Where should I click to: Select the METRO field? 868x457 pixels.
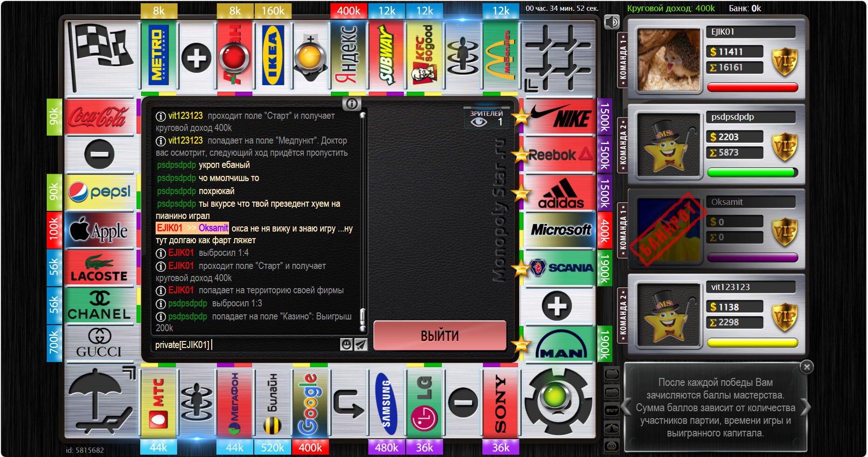click(x=158, y=55)
